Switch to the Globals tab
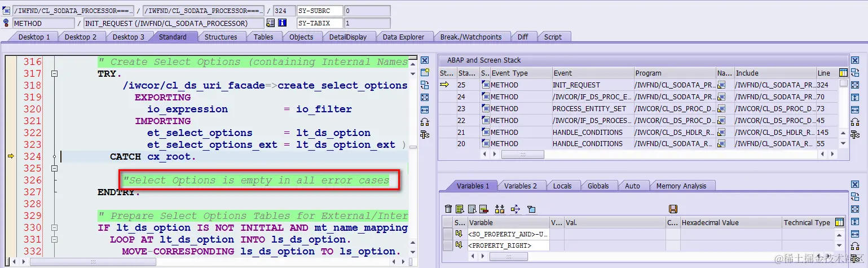 tap(598, 186)
